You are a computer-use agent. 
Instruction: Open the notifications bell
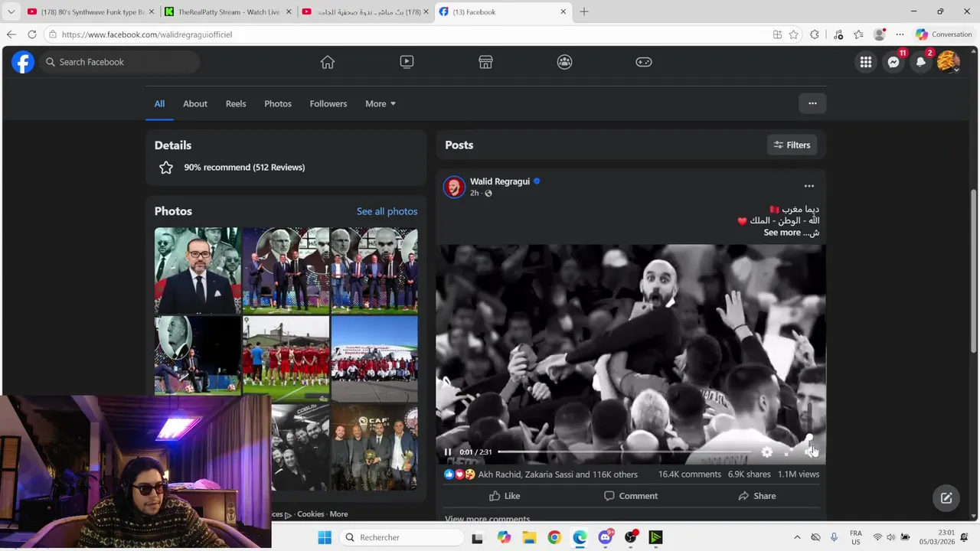[x=921, y=62]
